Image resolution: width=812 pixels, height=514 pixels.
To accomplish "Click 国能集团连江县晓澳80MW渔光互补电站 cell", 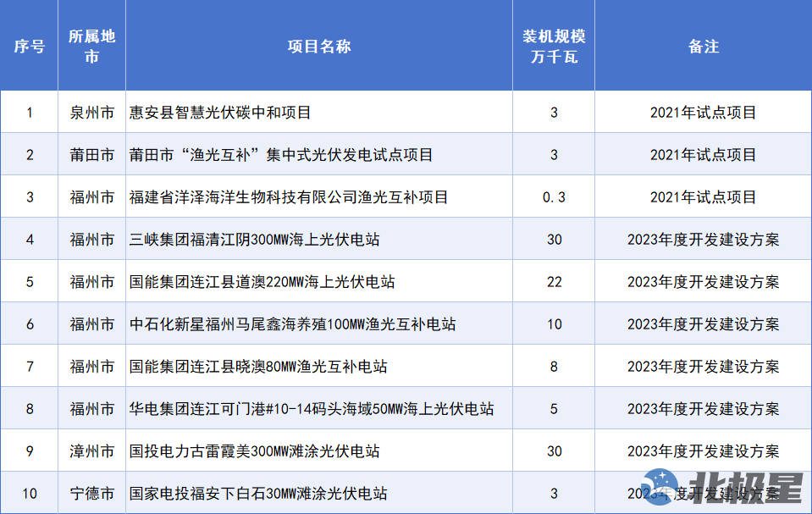I will click(258, 367).
